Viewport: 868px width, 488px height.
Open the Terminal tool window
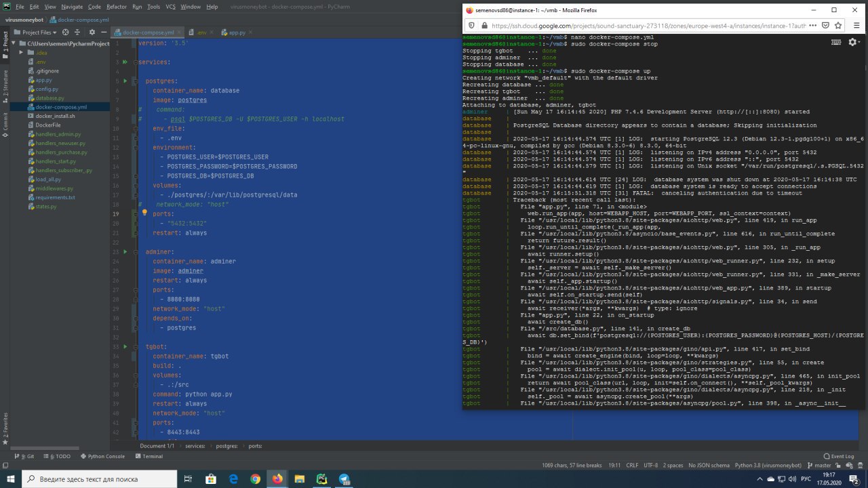[x=149, y=456]
